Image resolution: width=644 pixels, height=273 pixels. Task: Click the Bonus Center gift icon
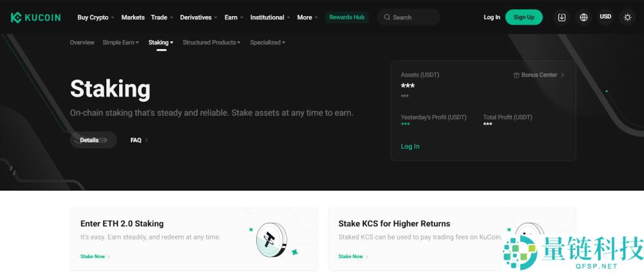tap(516, 75)
